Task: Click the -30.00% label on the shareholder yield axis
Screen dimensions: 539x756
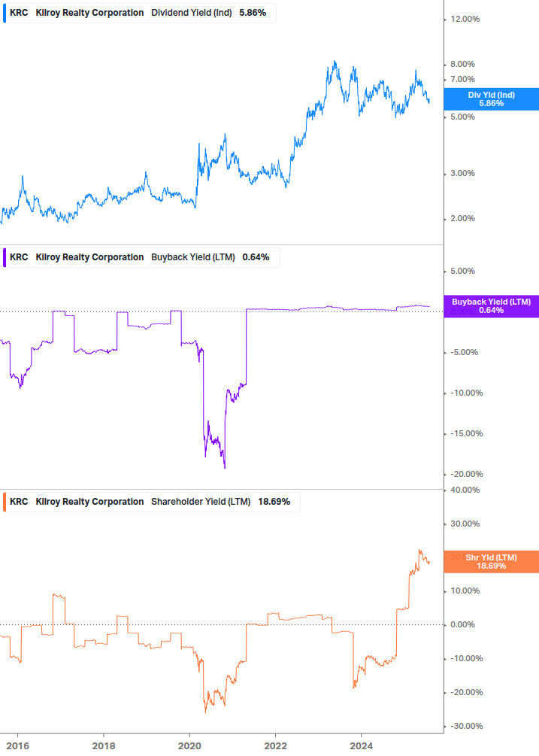Action: (x=467, y=726)
